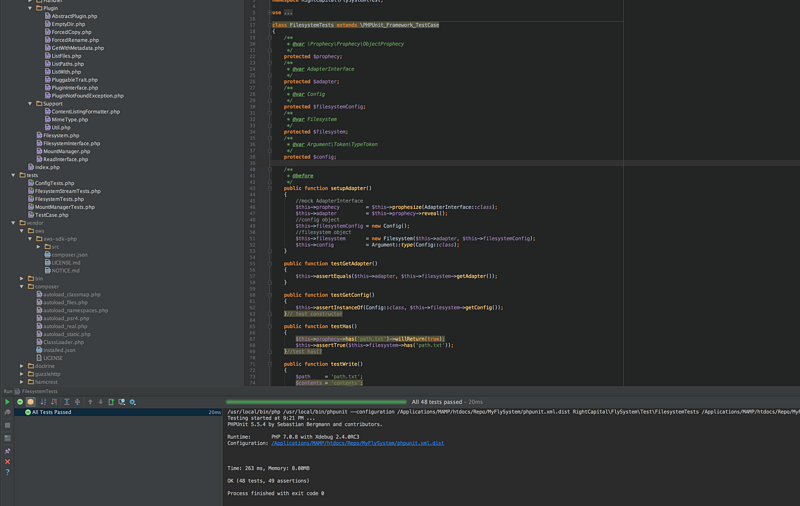
Task: Collapse the vendor folder
Action: point(13,223)
